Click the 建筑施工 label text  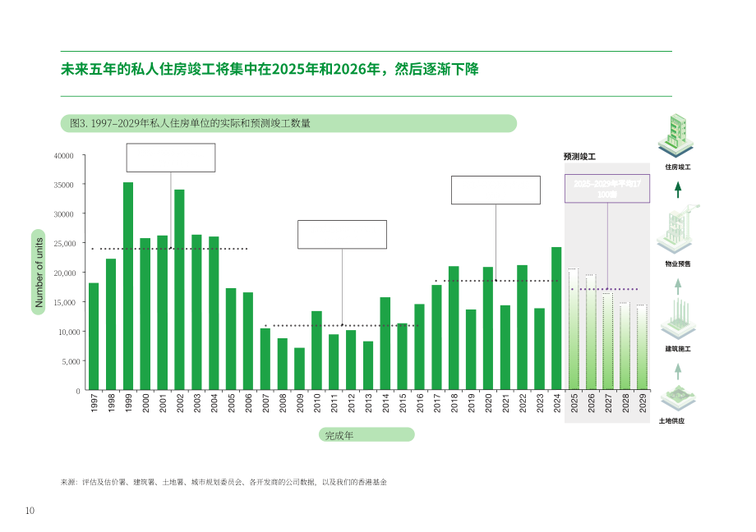pos(678,348)
